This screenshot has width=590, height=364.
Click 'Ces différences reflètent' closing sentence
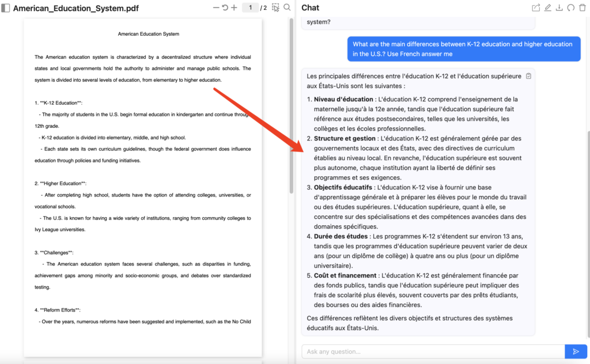coord(410,323)
